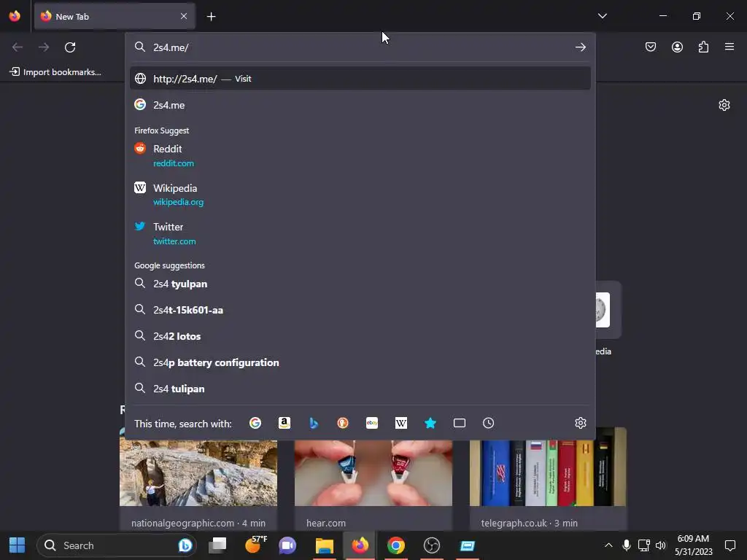This screenshot has width=747, height=560.
Task: Search in open Tabs icon
Action: (460, 423)
